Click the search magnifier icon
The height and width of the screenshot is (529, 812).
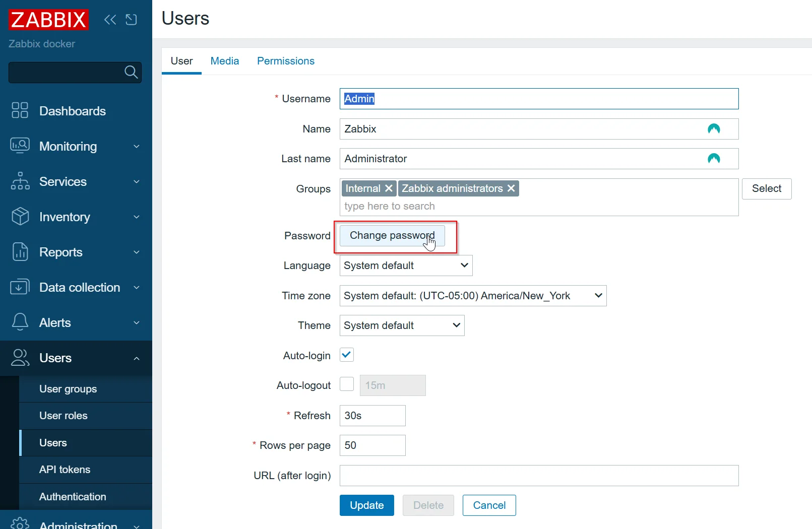coord(131,72)
